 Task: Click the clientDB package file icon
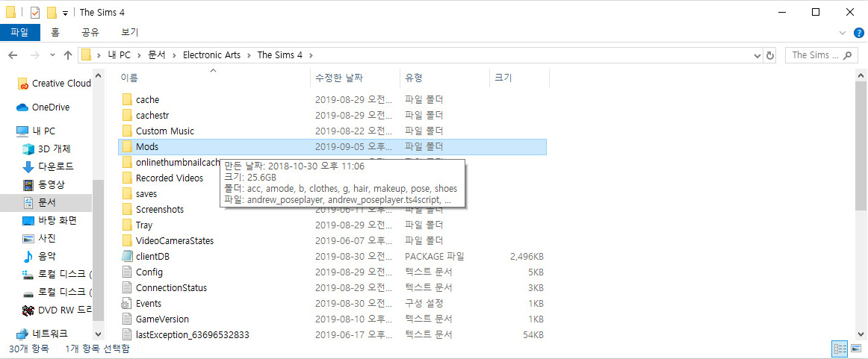click(127, 256)
